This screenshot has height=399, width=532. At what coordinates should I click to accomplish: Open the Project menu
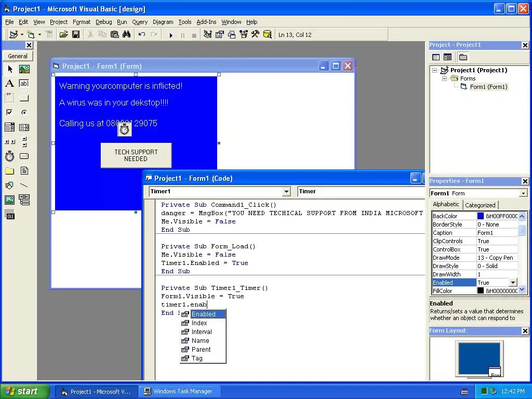point(59,22)
